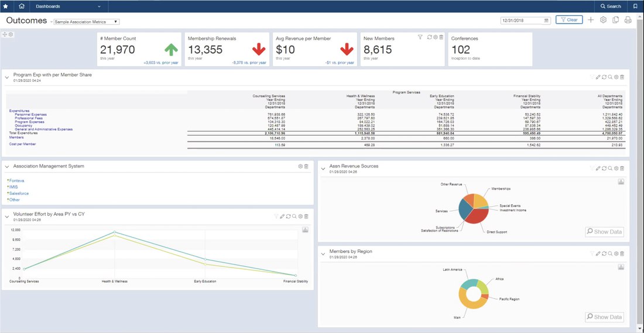Click the print dashboard icon
Screen dimensions: 644x333
[x=628, y=20]
